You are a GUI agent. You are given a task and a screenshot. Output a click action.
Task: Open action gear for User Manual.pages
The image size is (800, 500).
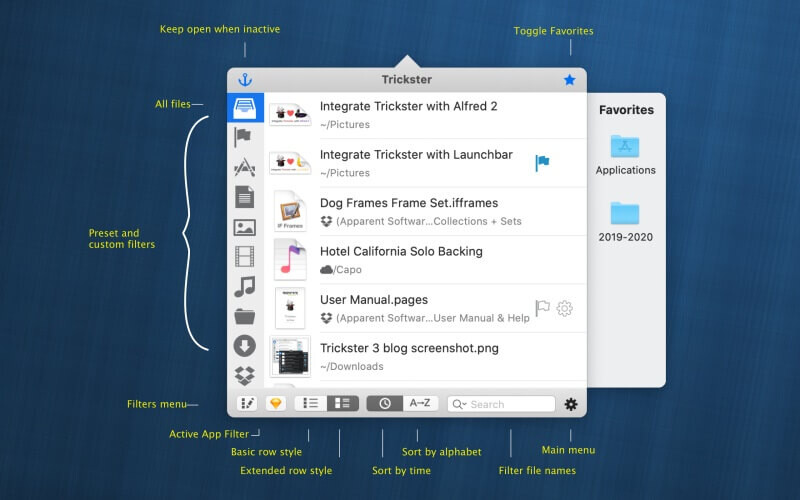tap(564, 308)
